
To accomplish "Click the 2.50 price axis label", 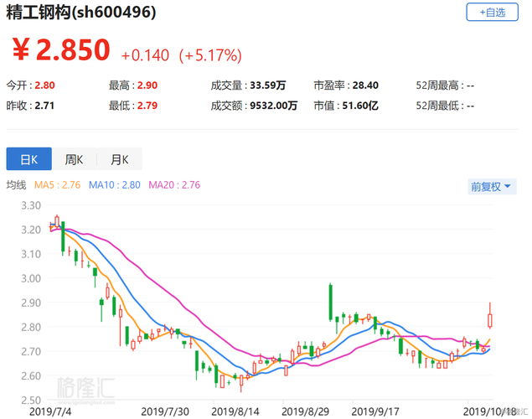I will [x=31, y=400].
